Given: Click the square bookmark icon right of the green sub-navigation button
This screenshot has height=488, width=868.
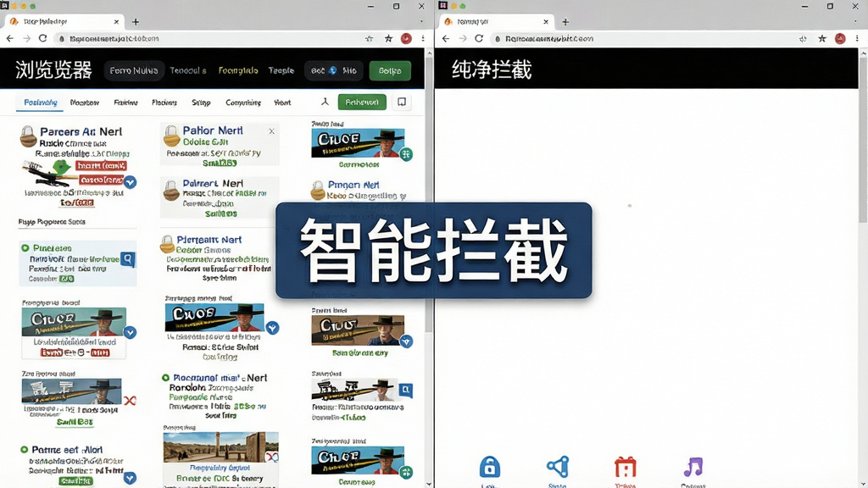Looking at the screenshot, I should coord(402,103).
